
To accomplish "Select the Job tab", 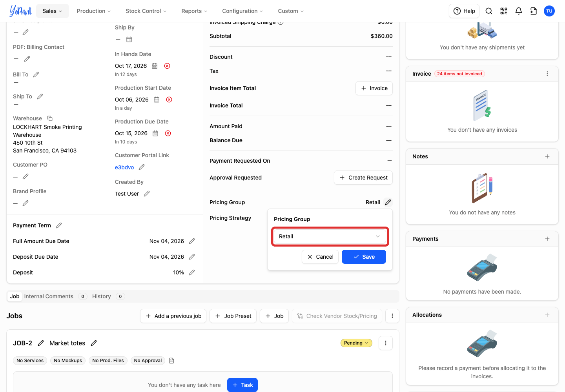I will point(15,296).
